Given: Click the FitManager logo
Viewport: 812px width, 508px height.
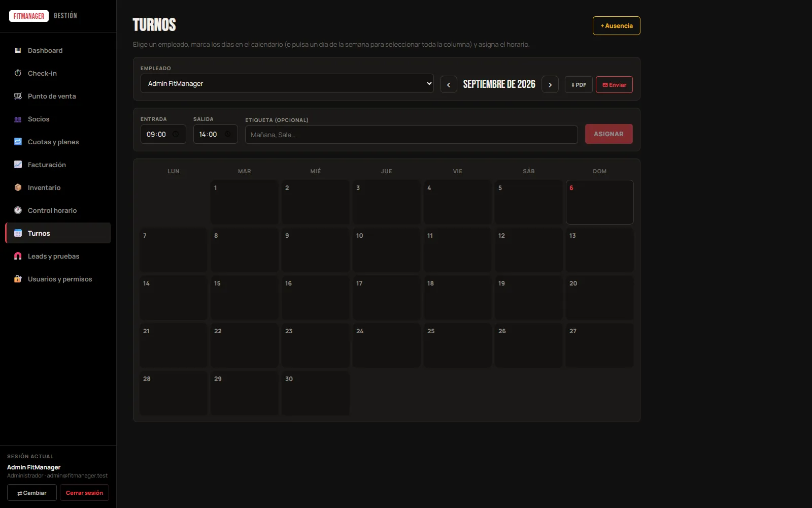Looking at the screenshot, I should 29,16.
